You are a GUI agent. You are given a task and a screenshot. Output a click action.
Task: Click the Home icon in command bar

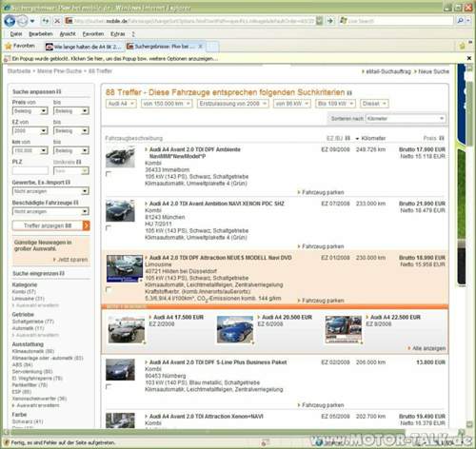[x=462, y=47]
